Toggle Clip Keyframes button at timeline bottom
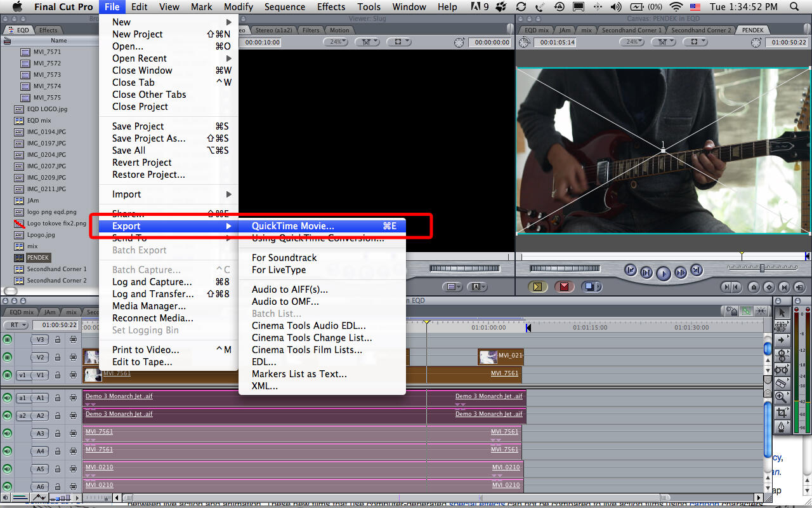812x508 pixels. (x=20, y=497)
